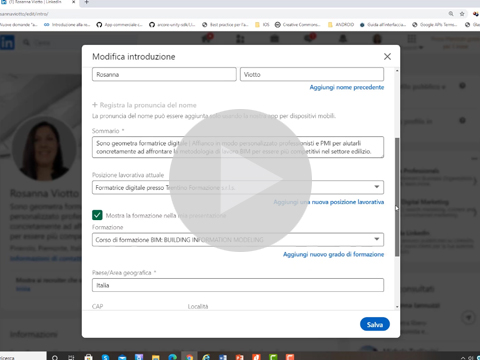Show hidden system tray icons chevron
This screenshot has height=360, width=480.
[463, 358]
